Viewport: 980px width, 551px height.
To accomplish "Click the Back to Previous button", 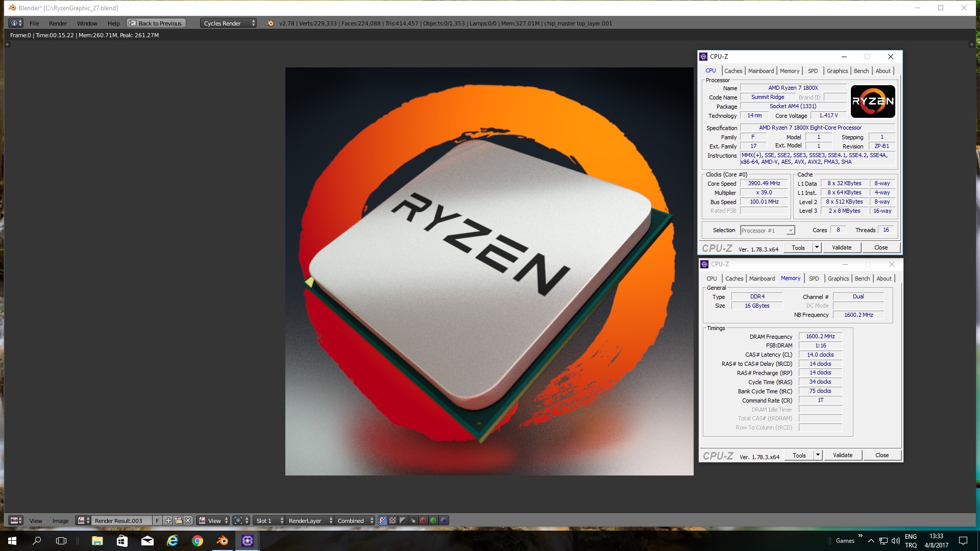I will click(156, 23).
